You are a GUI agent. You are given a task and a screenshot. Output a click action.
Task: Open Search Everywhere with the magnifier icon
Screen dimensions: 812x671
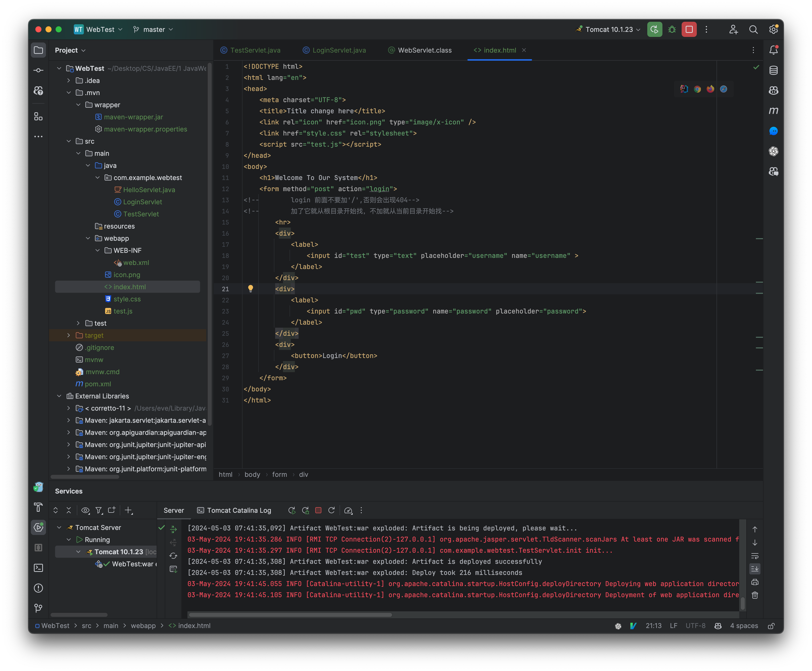[753, 29]
